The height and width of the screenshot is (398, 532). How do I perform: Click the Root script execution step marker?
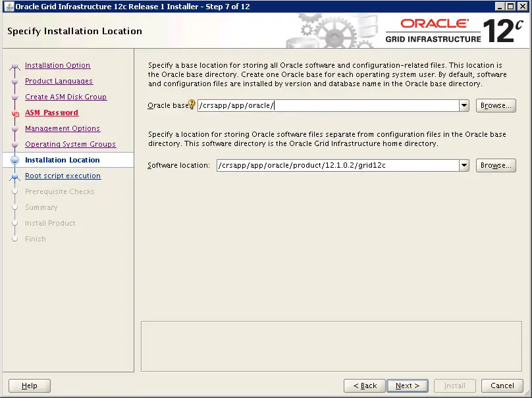click(x=14, y=176)
